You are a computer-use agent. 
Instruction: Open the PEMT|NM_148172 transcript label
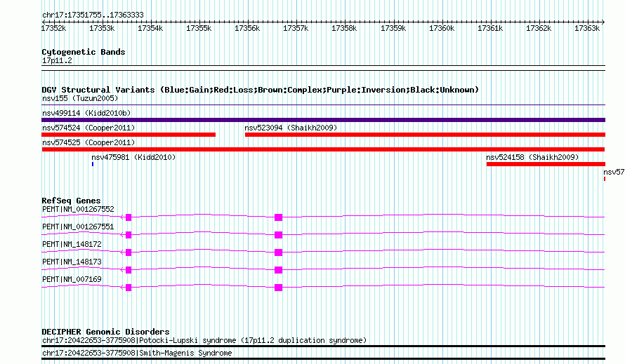[x=72, y=245]
